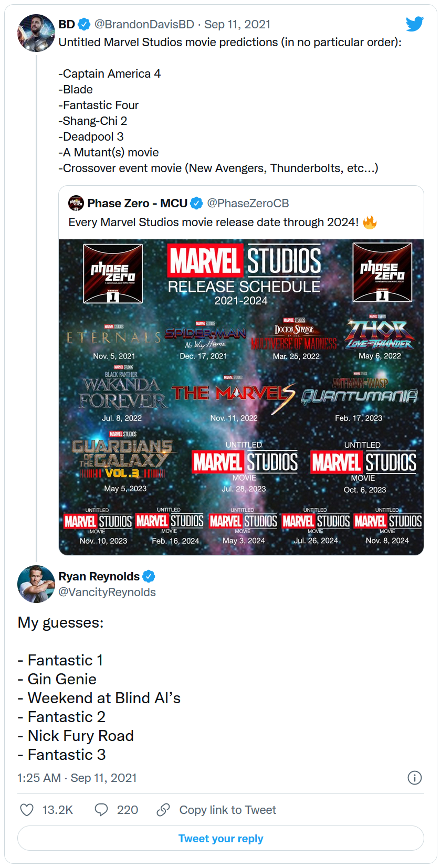Open the Marvel release schedule image
The width and height of the screenshot is (441, 868).
tap(241, 397)
